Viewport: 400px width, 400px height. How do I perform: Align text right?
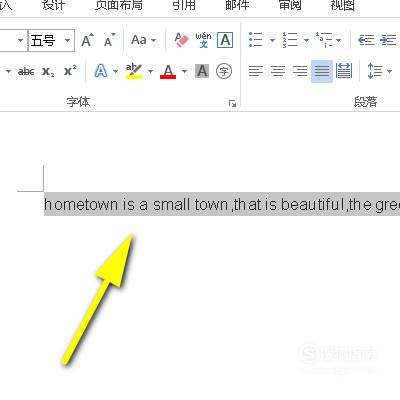[300, 71]
